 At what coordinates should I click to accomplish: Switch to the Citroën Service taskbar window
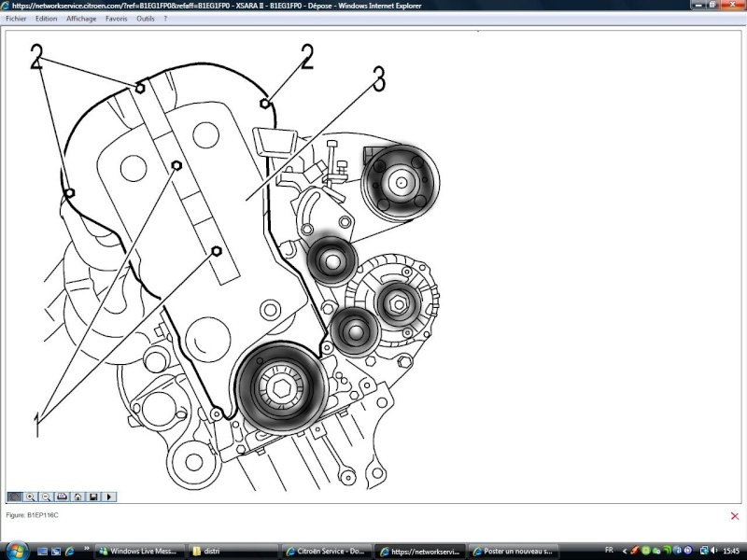[327, 551]
